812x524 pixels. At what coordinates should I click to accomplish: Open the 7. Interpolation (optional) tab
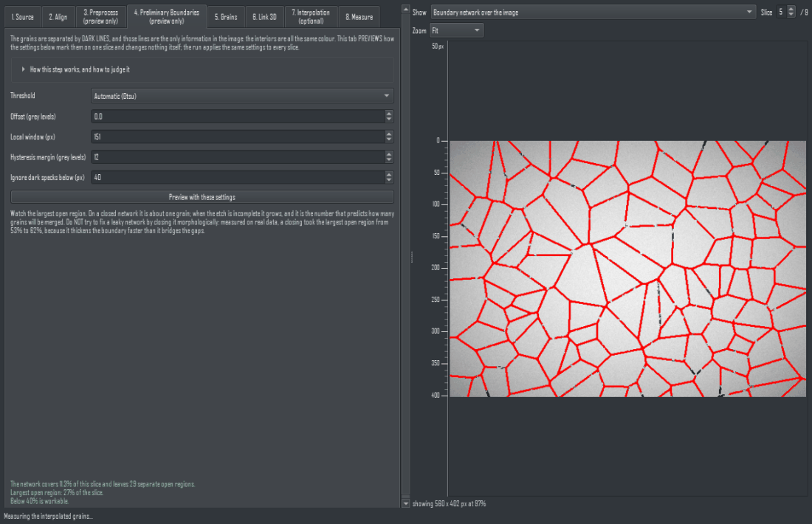coord(311,17)
